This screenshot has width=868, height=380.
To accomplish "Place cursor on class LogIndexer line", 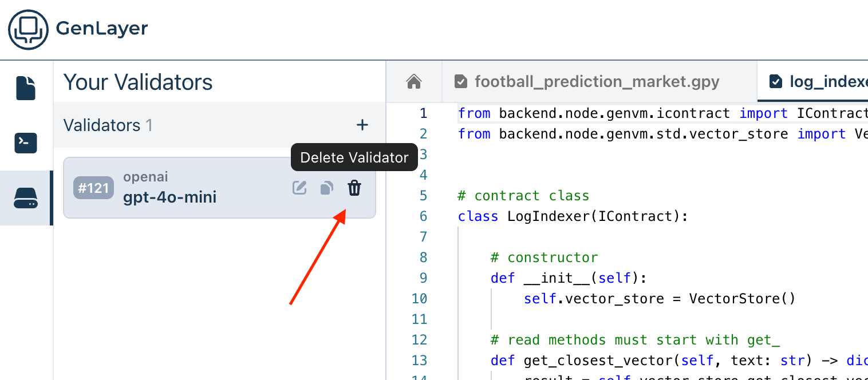I will [x=573, y=216].
